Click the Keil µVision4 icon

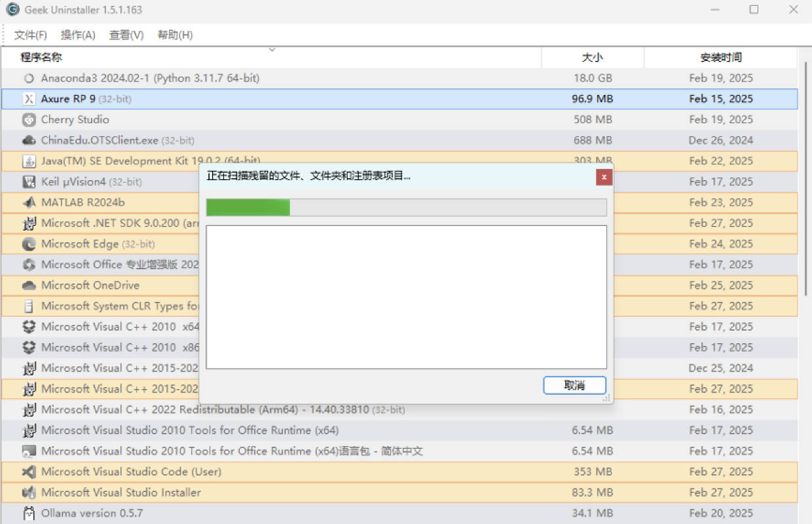pos(28,182)
